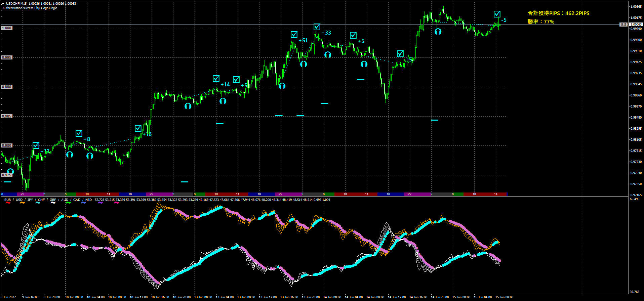This screenshot has height=301, width=644.
Task: Select the CHF label in currency legend
Action: click(x=41, y=200)
